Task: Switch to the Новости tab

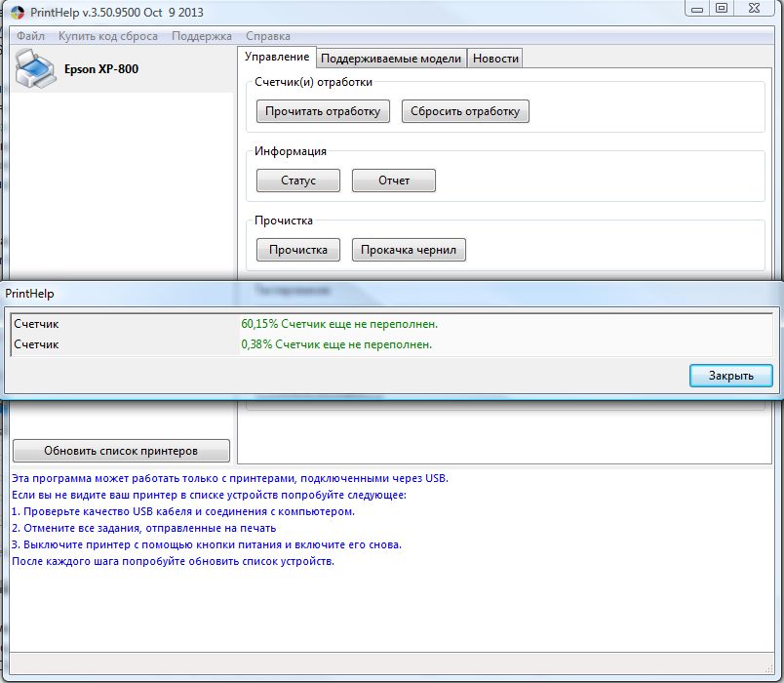Action: (495, 59)
